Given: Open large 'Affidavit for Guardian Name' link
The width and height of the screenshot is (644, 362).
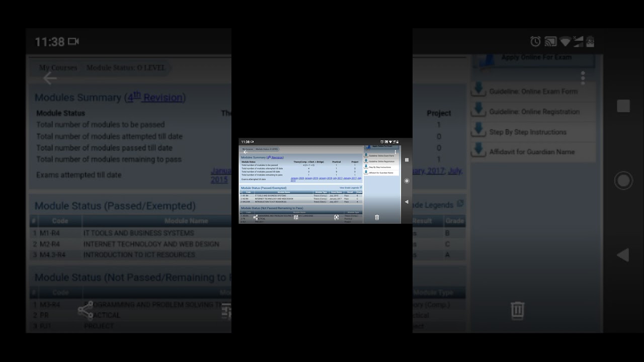Looking at the screenshot, I should click(x=532, y=152).
